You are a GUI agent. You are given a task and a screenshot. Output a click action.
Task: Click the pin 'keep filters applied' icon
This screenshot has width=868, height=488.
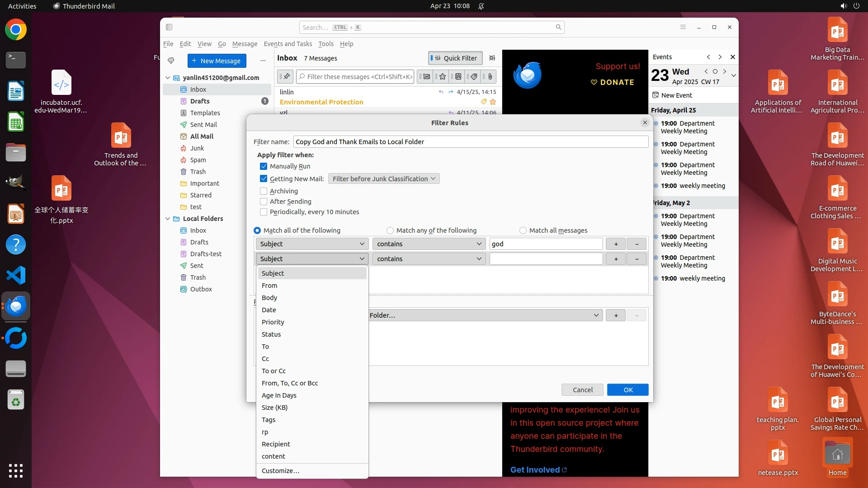tap(286, 77)
